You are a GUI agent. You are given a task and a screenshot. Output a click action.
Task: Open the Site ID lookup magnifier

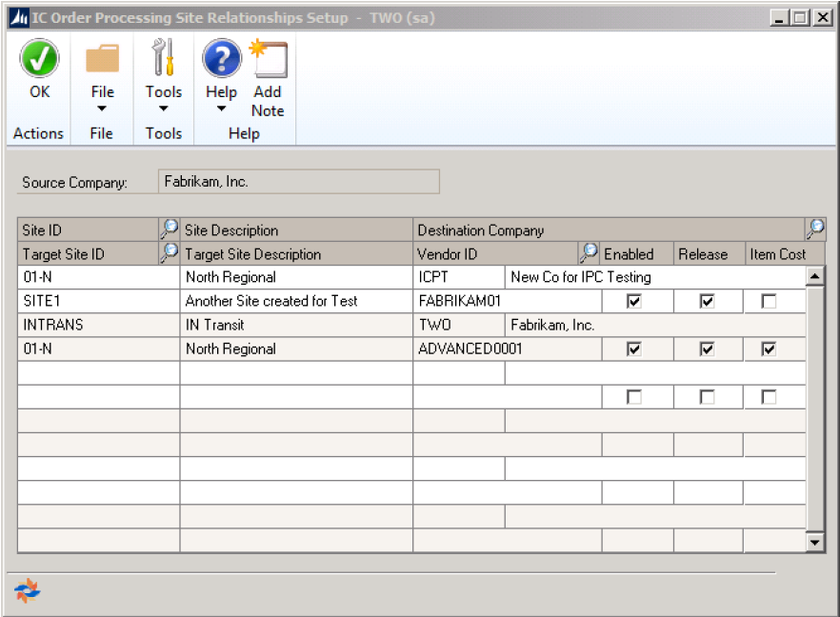click(x=169, y=229)
